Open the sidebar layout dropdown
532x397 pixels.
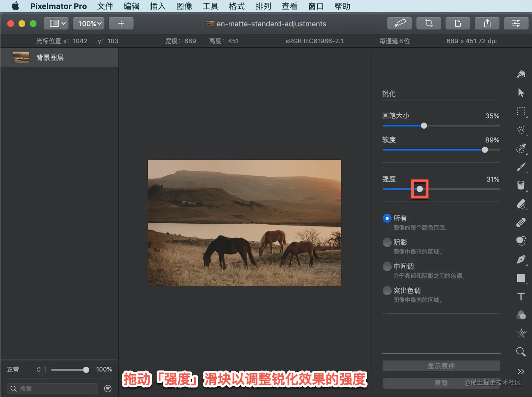pos(56,24)
